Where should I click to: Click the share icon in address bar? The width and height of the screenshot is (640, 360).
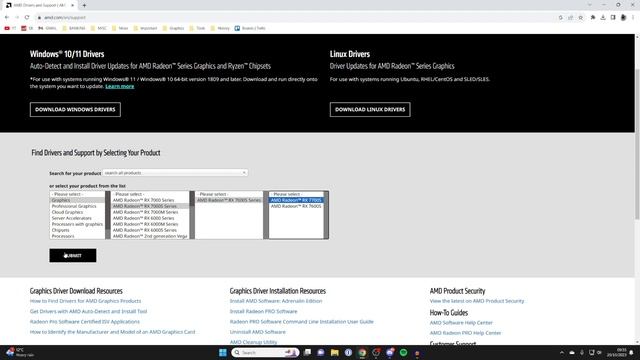571,18
